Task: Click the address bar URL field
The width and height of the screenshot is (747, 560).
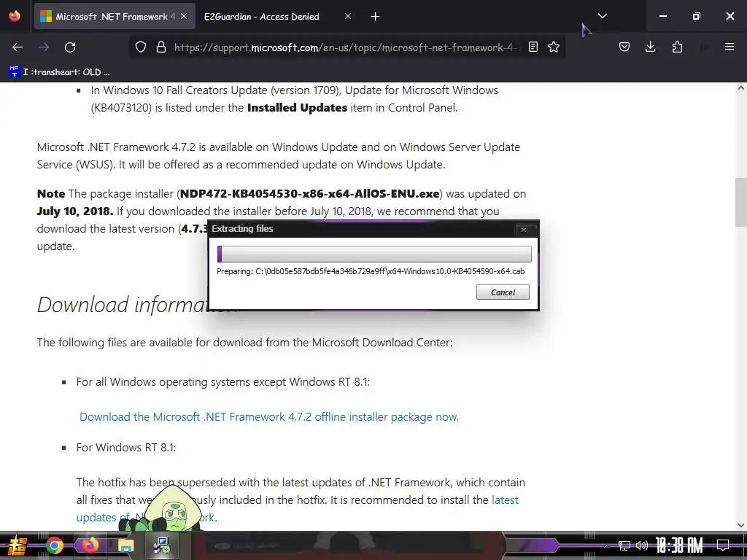Action: [347, 47]
